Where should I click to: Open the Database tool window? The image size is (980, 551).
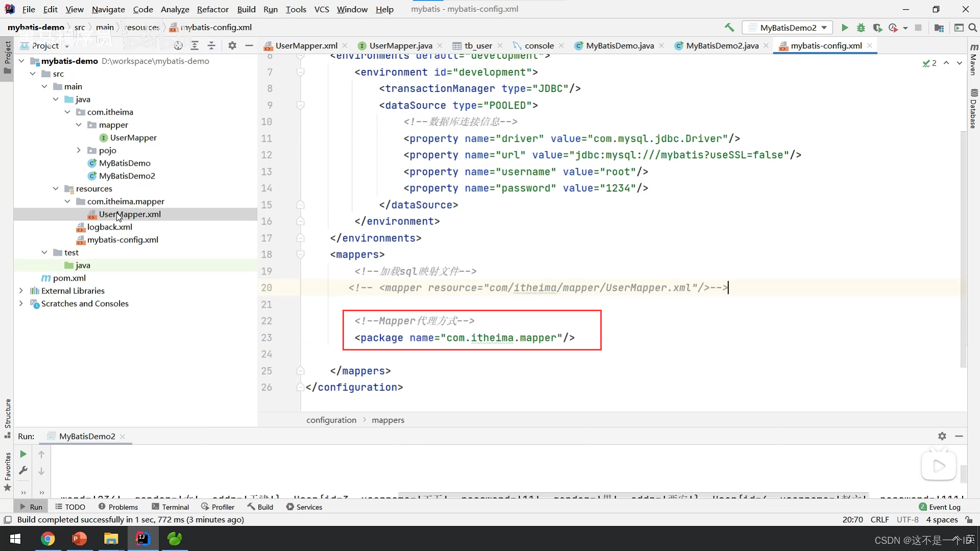click(x=974, y=109)
